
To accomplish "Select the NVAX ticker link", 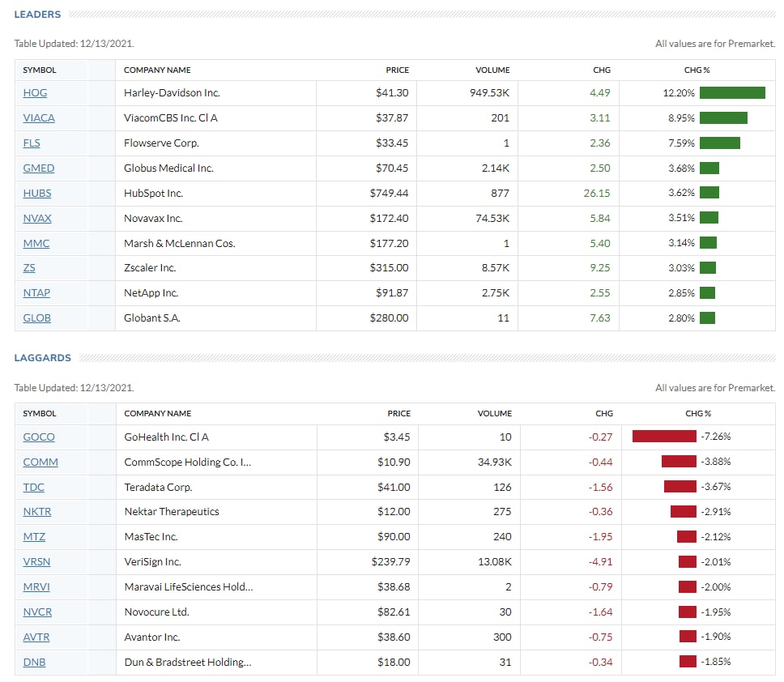I will tap(37, 219).
